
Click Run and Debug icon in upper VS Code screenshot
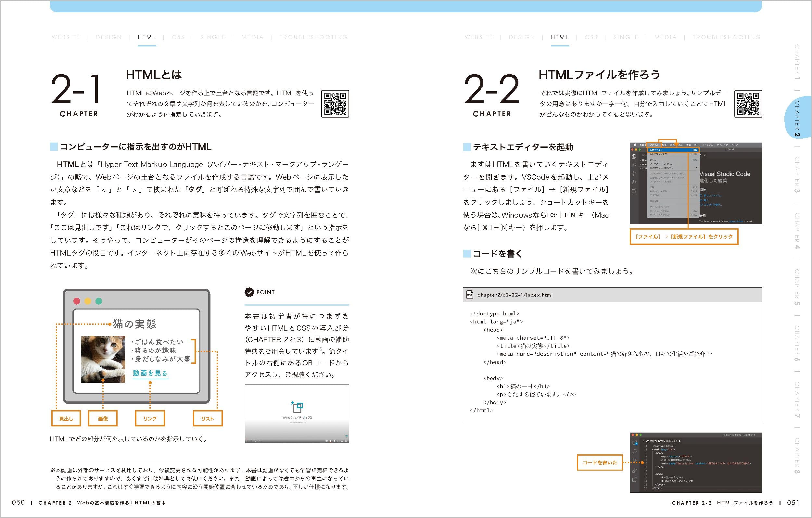coord(634,183)
